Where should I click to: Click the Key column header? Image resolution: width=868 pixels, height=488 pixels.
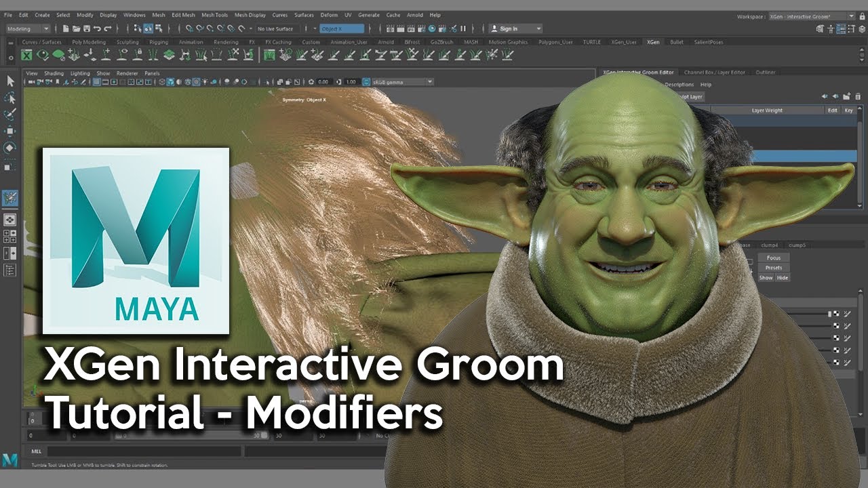click(849, 110)
